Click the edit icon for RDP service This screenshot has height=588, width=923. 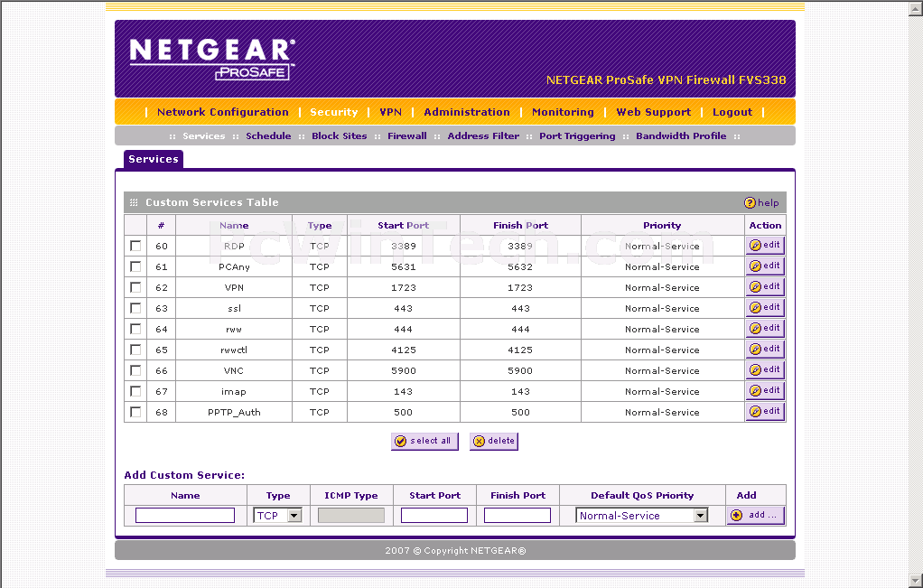765,246
